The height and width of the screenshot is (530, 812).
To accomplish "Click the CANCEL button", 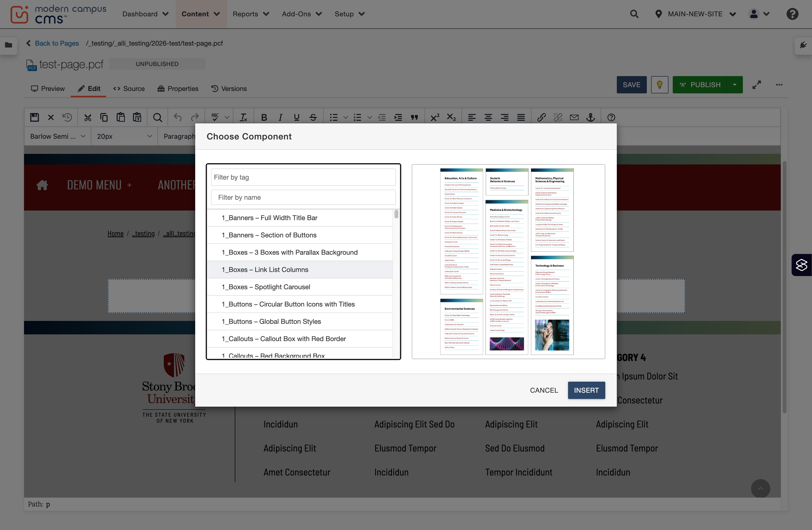I will tap(544, 390).
